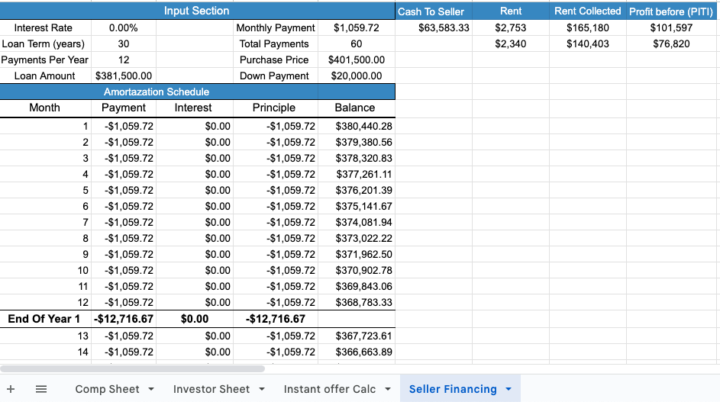
Task: Open the all sheets list icon
Action: [41, 389]
